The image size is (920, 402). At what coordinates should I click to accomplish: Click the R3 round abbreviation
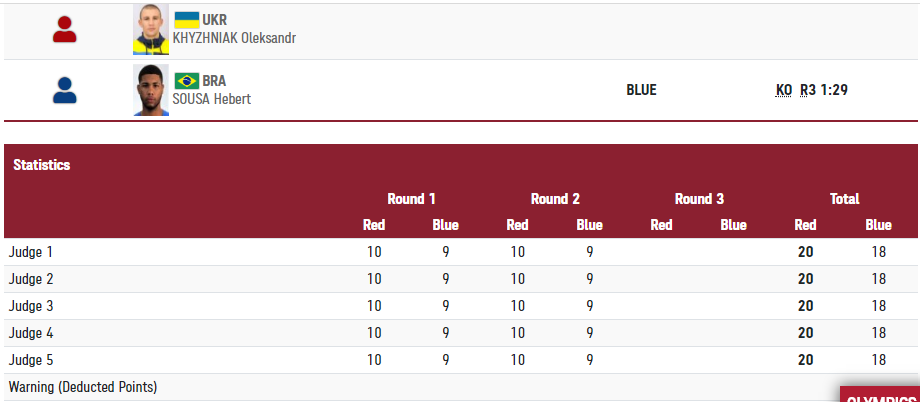pyautogui.click(x=808, y=90)
